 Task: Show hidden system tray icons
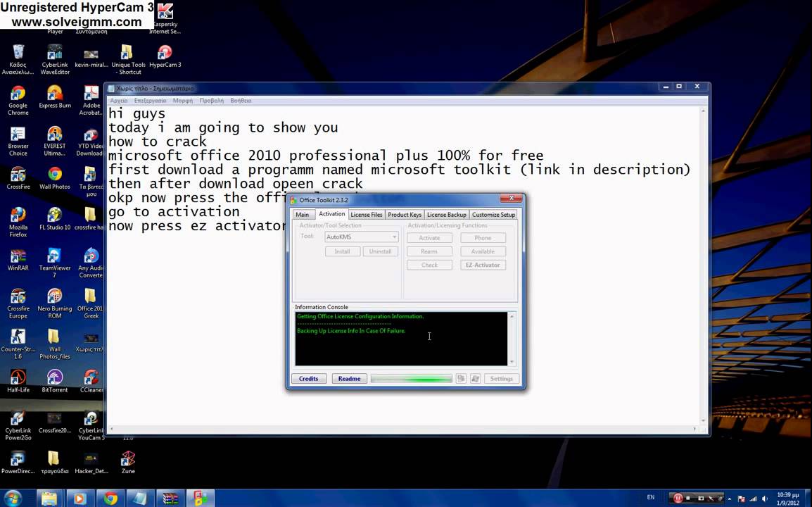730,498
